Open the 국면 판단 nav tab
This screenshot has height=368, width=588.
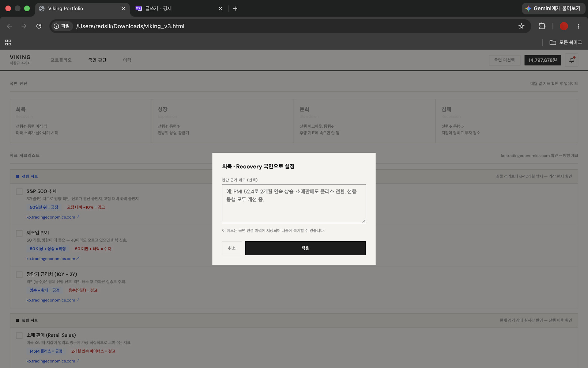(x=97, y=60)
